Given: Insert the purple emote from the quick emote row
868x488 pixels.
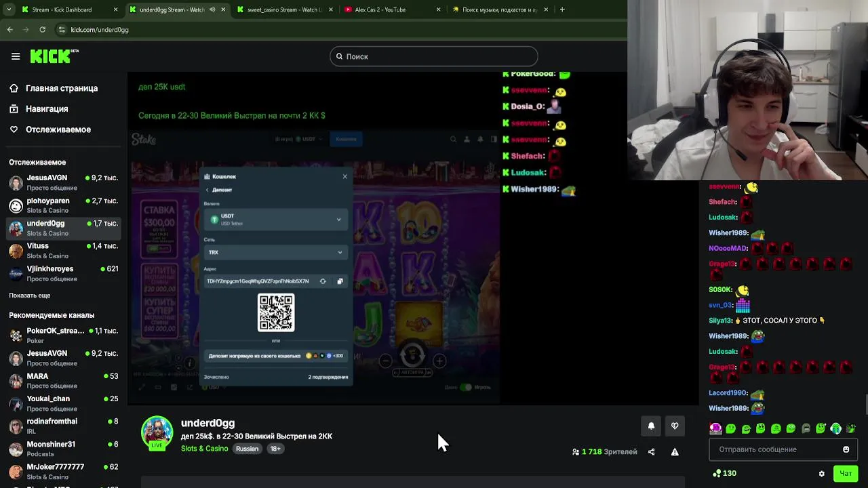Looking at the screenshot, I should [x=715, y=428].
